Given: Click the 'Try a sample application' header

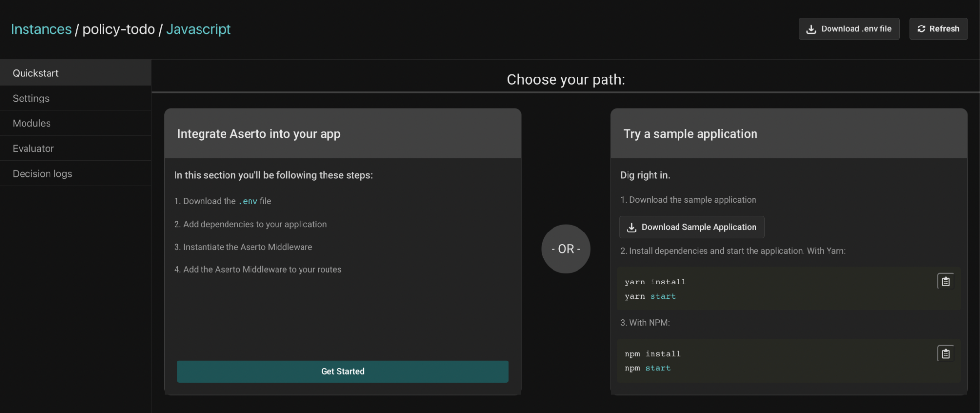Looking at the screenshot, I should tap(690, 134).
